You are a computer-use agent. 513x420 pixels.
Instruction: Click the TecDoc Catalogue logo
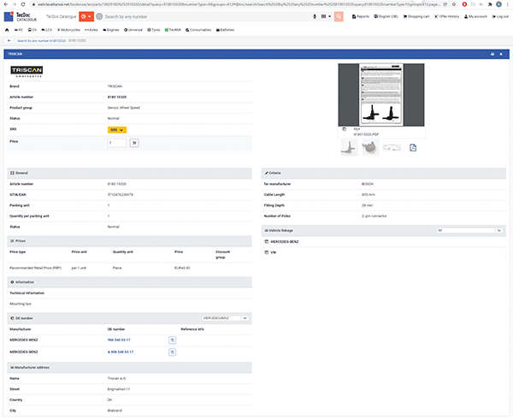(x=21, y=15)
